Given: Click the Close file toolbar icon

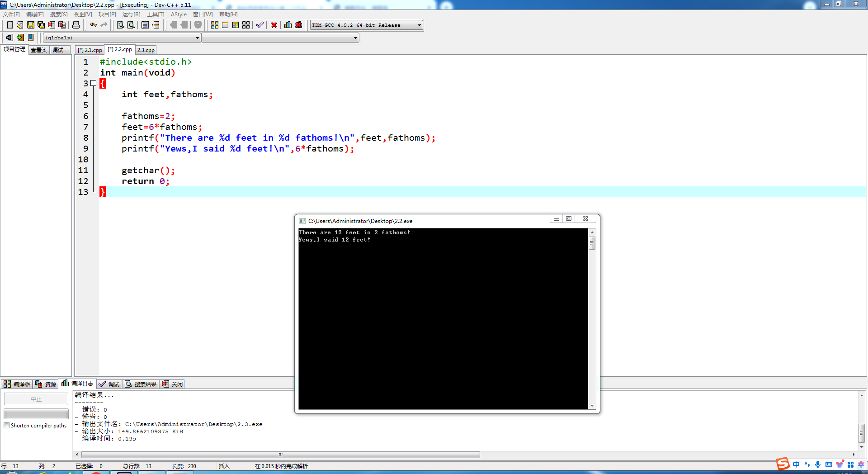Looking at the screenshot, I should 52,25.
